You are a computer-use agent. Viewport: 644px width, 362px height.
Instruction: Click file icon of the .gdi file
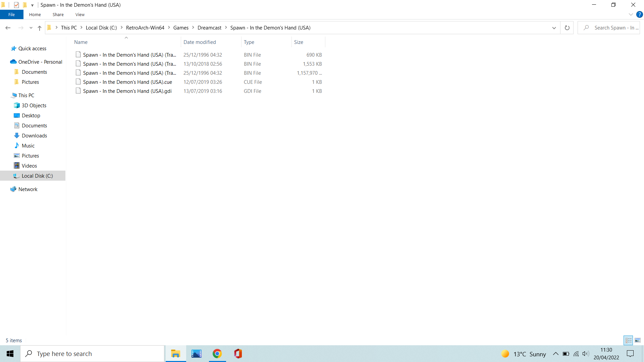[78, 90]
